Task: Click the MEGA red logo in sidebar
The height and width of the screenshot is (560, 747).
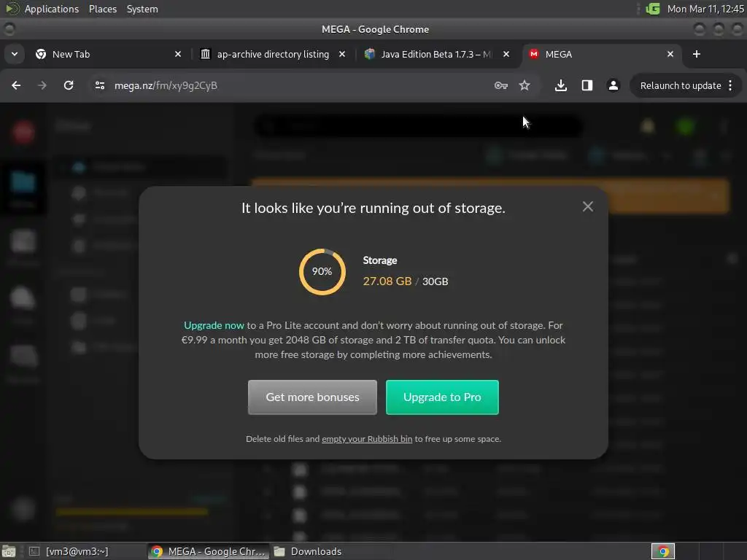Action: 23,132
